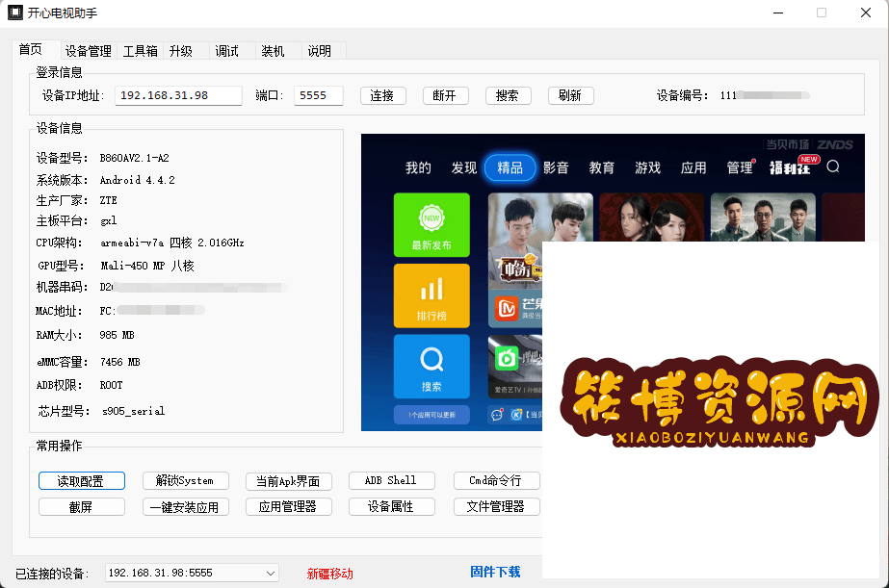This screenshot has height=588, width=889.
Task: Click the green 最新发布 tile in preview
Action: click(x=431, y=225)
